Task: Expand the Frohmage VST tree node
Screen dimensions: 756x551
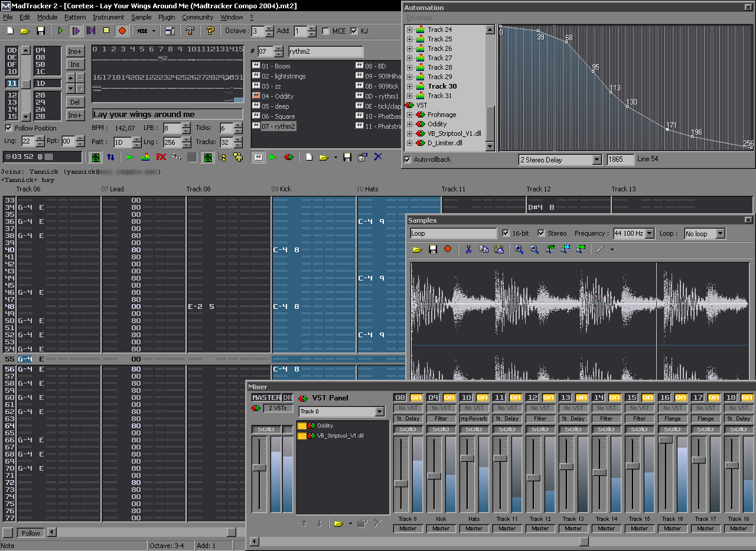Action: (409, 115)
